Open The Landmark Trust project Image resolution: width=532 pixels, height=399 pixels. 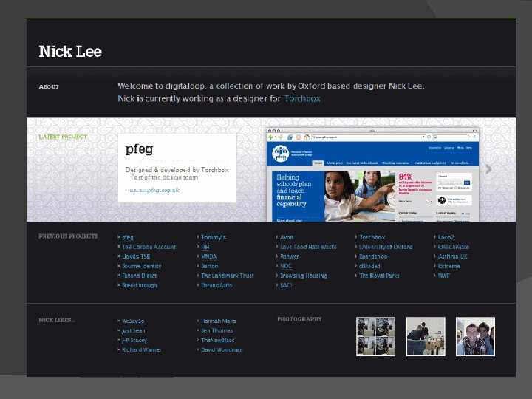click(x=228, y=276)
